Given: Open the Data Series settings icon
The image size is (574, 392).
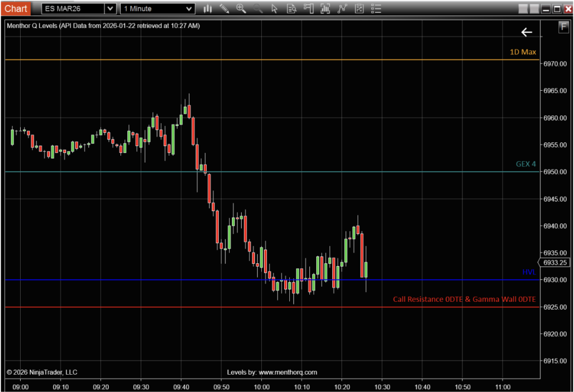Looking at the screenshot, I should [291, 8].
